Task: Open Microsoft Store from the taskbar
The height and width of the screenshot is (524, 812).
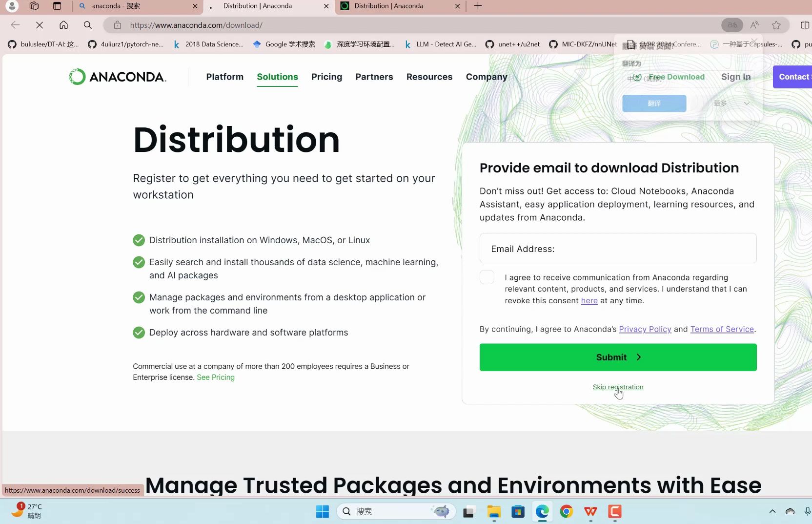Action: click(518, 511)
